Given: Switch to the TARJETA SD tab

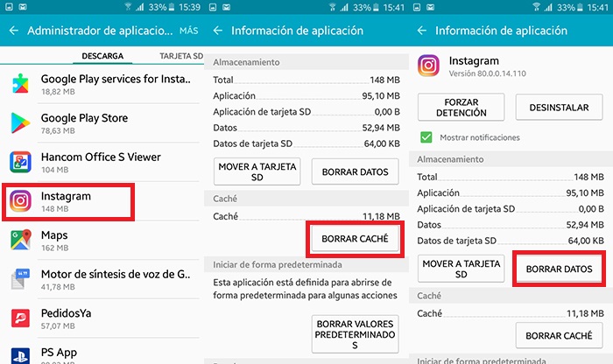Looking at the screenshot, I should click(x=181, y=56).
